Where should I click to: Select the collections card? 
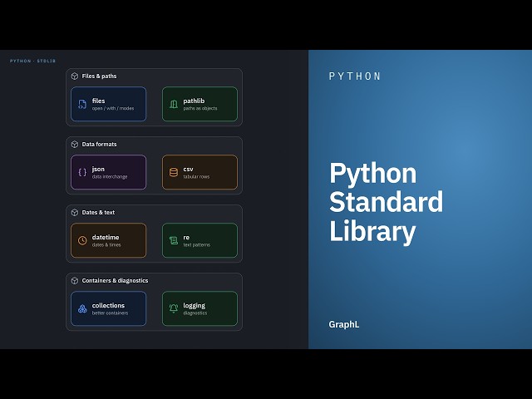[x=109, y=308]
